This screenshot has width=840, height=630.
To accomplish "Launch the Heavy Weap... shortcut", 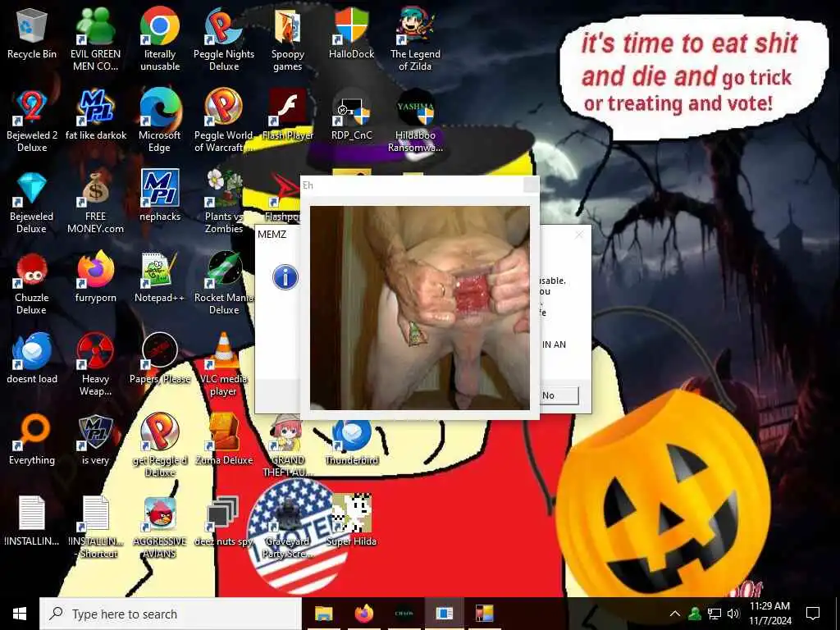I will click(95, 365).
